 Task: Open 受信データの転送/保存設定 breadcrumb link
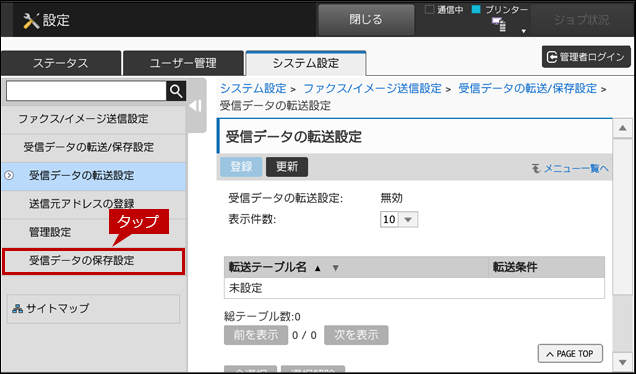528,88
